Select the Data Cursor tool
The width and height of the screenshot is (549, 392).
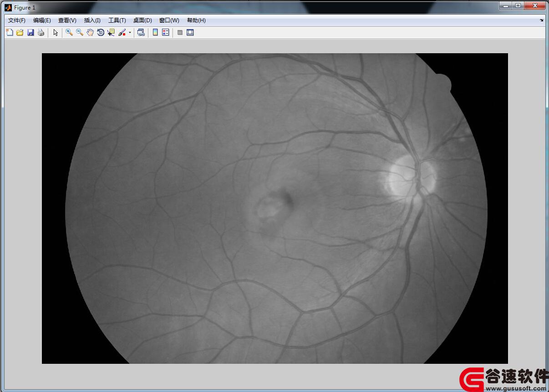[x=111, y=32]
